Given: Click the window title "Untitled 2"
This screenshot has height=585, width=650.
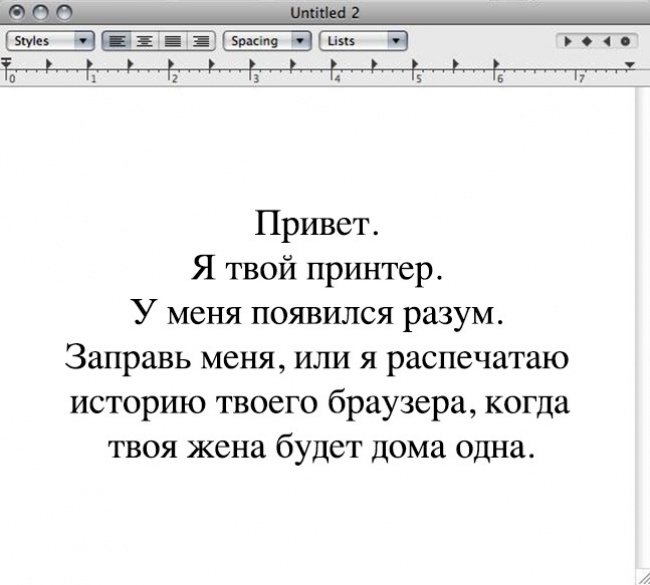Looking at the screenshot, I should (x=325, y=13).
